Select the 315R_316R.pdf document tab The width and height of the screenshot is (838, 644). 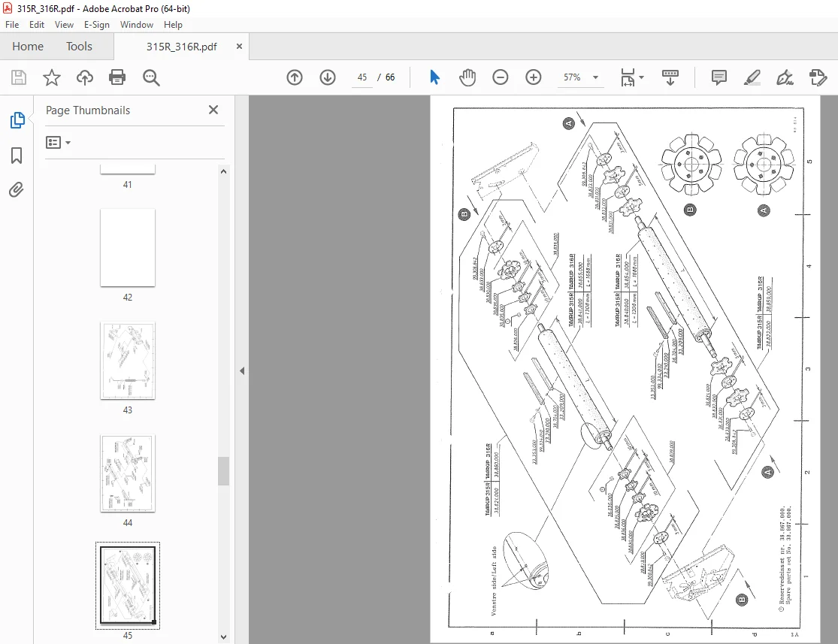182,47
